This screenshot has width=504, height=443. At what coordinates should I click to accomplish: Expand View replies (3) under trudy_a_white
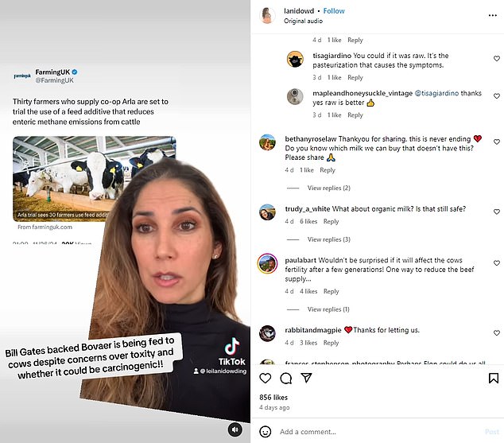pyautogui.click(x=328, y=239)
